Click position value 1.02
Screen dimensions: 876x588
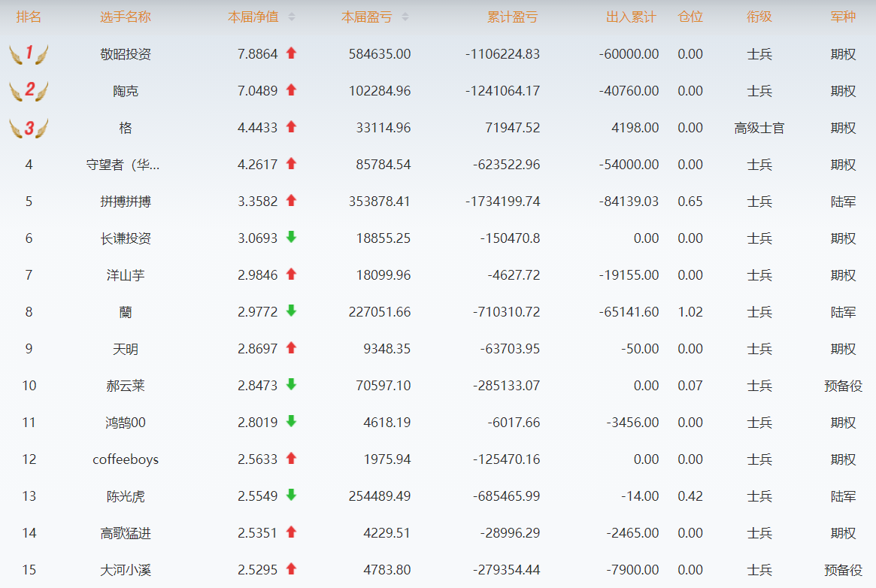click(690, 312)
